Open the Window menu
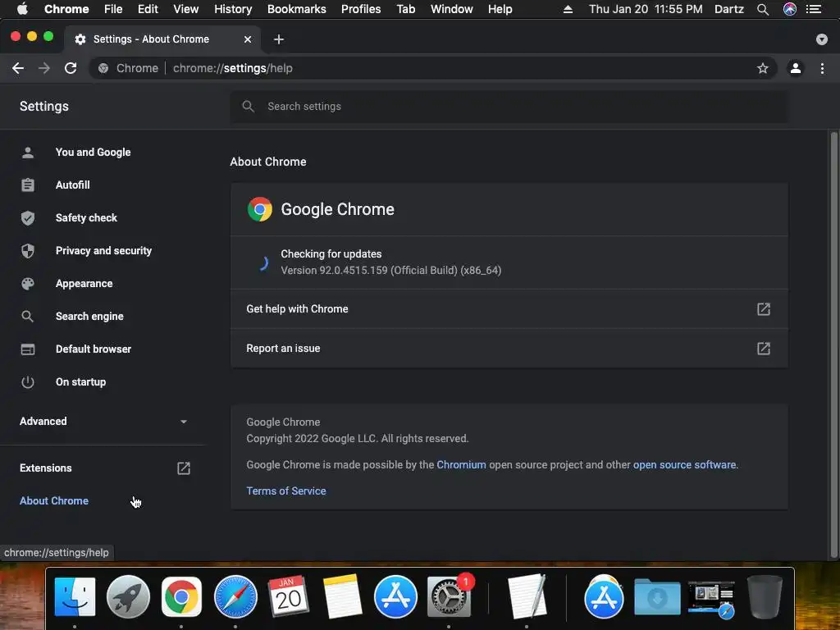Screen dimensions: 840x630 452,9
